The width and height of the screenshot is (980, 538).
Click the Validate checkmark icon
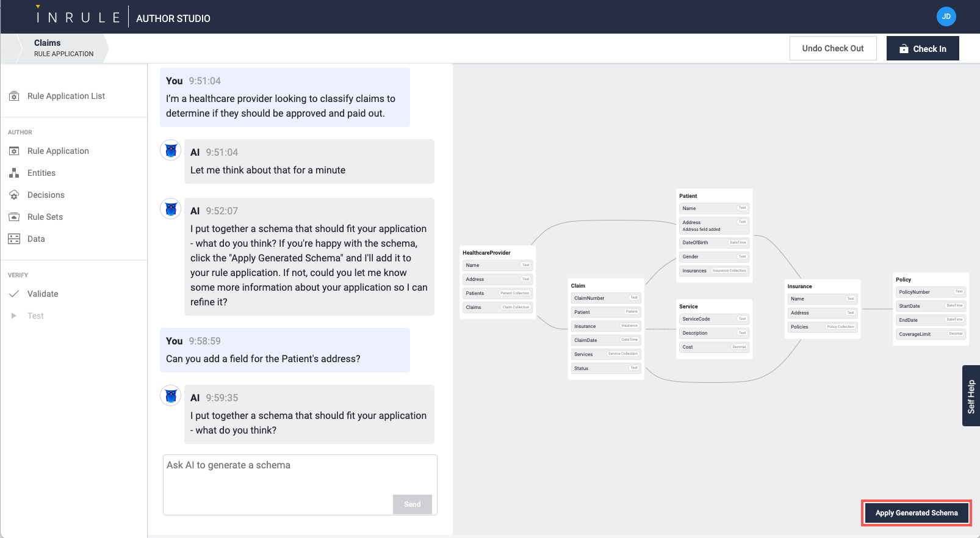[14, 294]
